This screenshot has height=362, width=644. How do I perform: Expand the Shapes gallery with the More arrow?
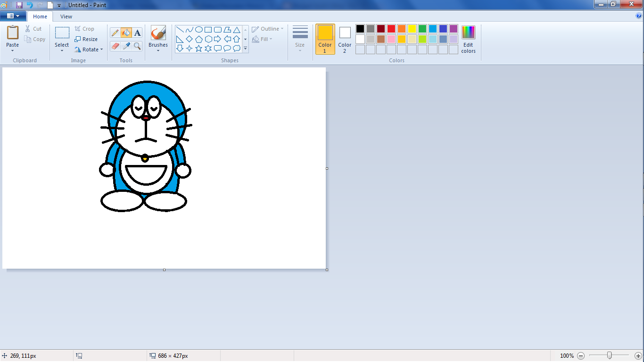coord(245,48)
